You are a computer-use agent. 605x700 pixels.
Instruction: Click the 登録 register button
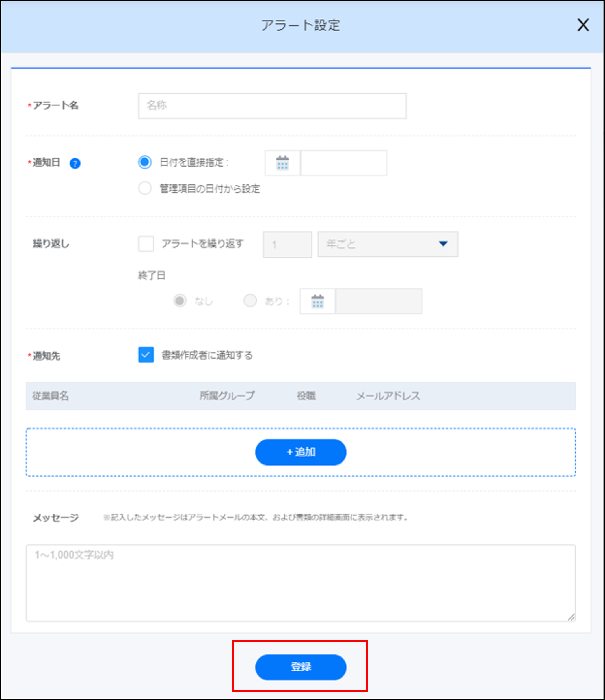(x=301, y=667)
